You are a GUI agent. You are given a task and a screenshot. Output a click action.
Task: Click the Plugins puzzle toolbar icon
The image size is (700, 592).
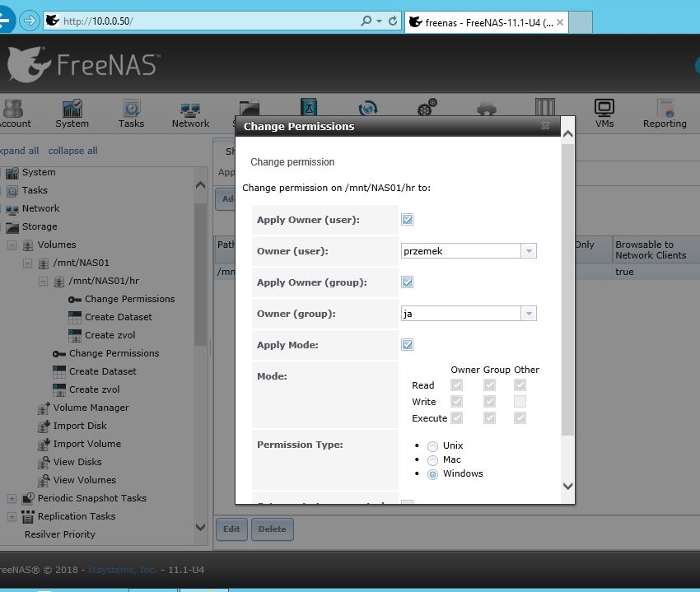(486, 108)
